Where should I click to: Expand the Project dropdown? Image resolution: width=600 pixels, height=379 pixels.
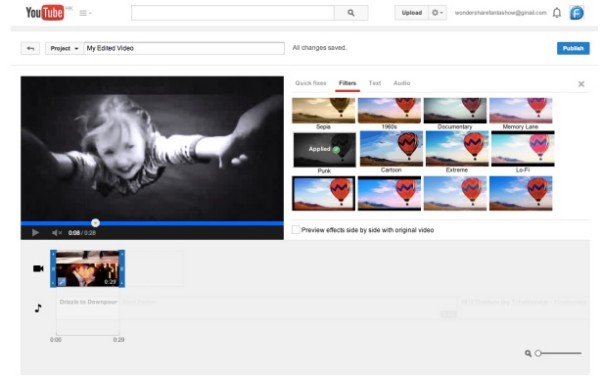(64, 48)
